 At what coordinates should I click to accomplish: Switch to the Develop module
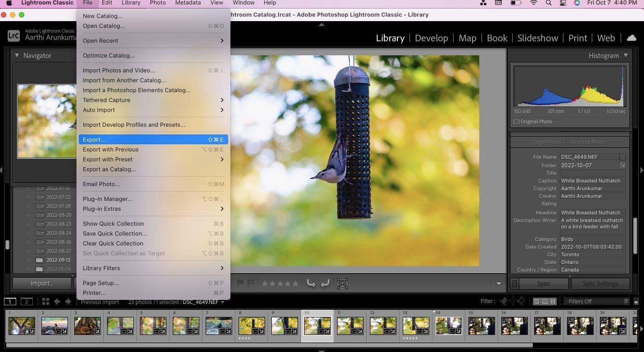coord(431,38)
